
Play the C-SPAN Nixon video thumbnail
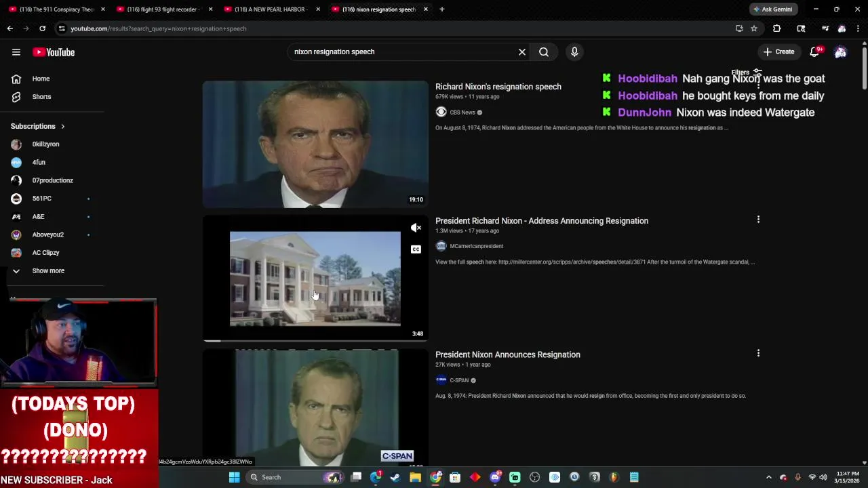[x=315, y=408]
